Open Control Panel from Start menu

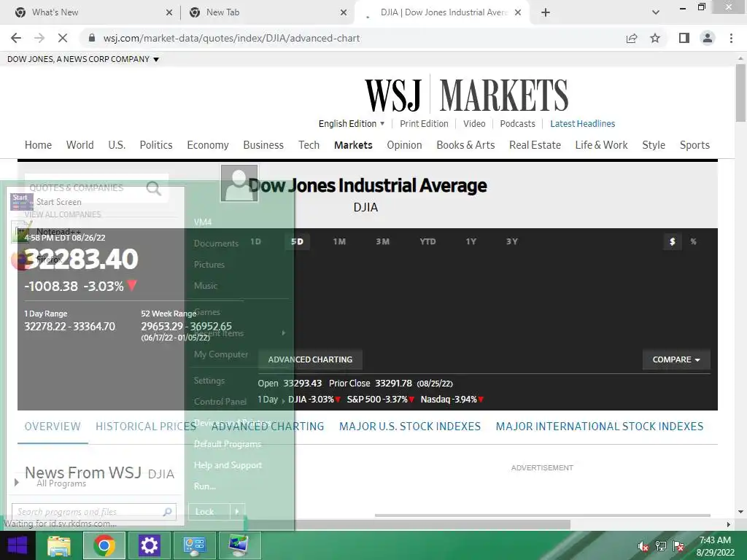(x=220, y=402)
